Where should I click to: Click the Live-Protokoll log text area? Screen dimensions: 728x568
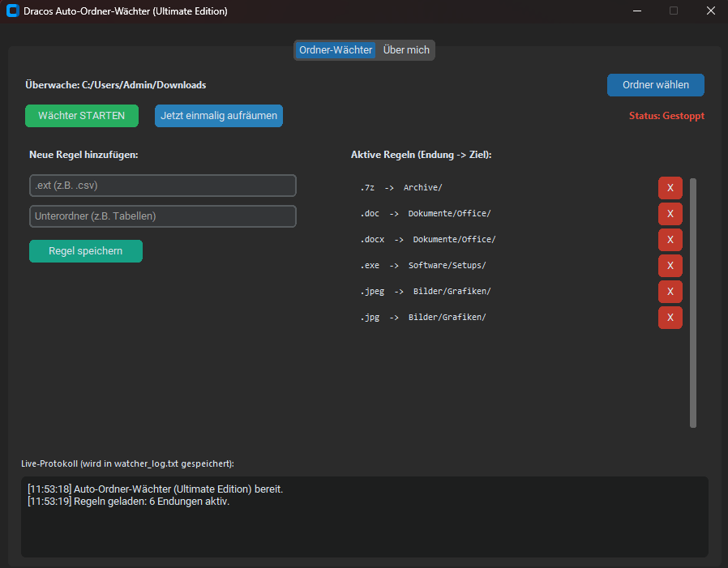(x=365, y=516)
